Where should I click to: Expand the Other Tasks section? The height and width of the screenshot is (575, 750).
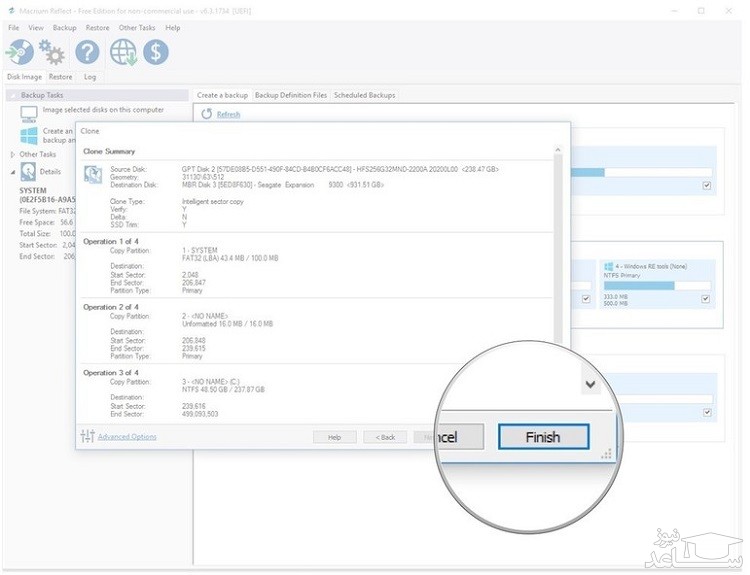click(13, 155)
